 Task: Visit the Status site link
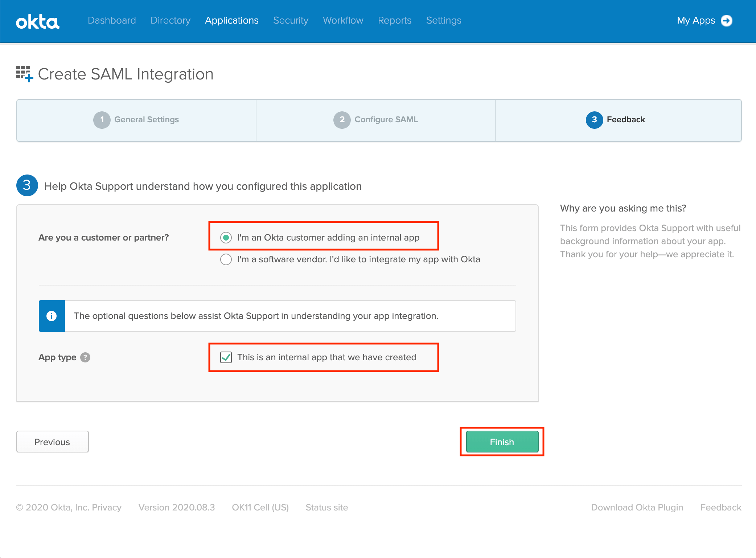pos(326,507)
